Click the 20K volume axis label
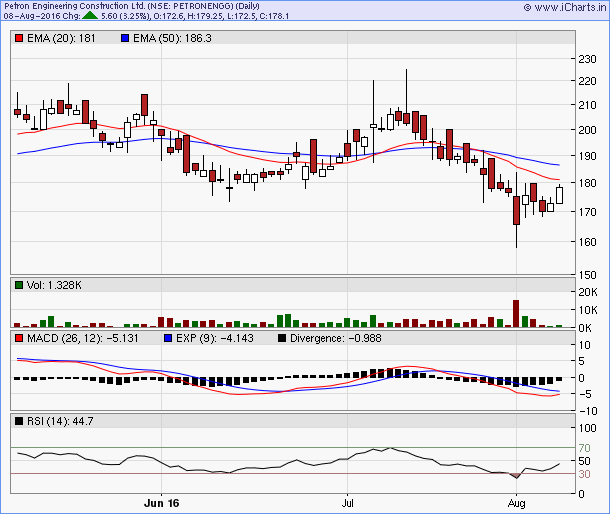610x514 pixels. coord(588,292)
